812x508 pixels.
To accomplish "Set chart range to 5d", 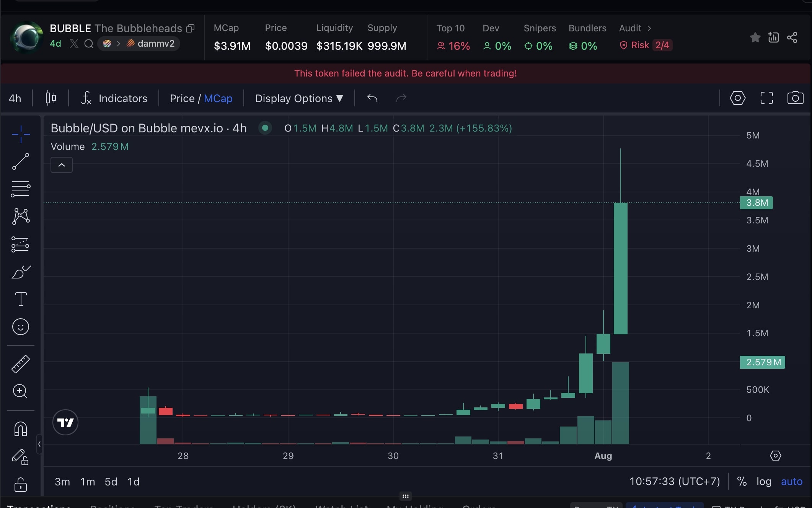I will tap(111, 482).
